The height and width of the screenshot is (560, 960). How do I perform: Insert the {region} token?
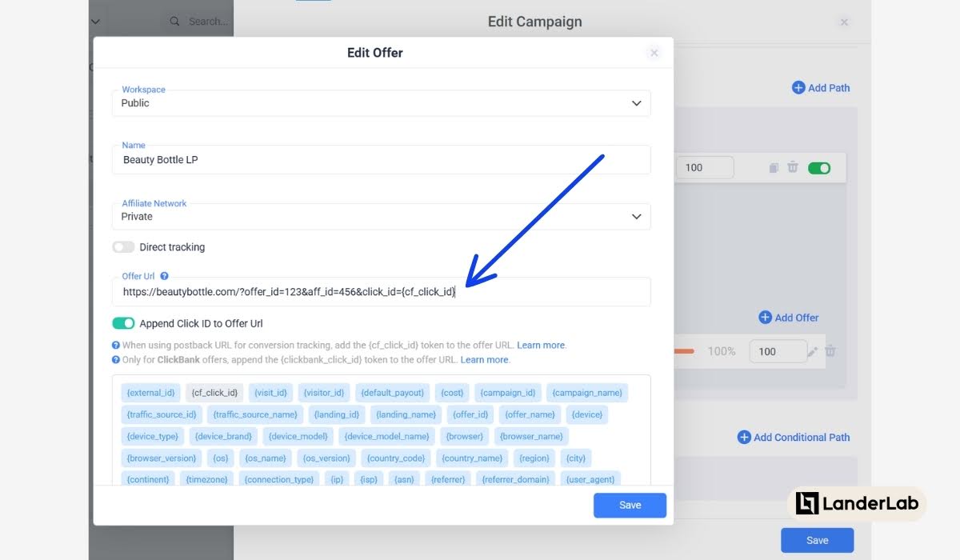(x=534, y=458)
